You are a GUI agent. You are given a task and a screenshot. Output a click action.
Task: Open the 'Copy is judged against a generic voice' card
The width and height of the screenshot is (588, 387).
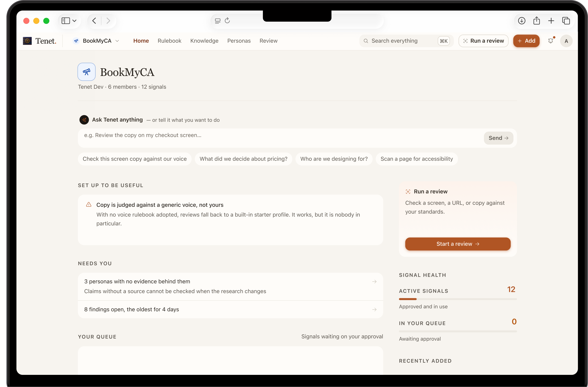pyautogui.click(x=230, y=220)
